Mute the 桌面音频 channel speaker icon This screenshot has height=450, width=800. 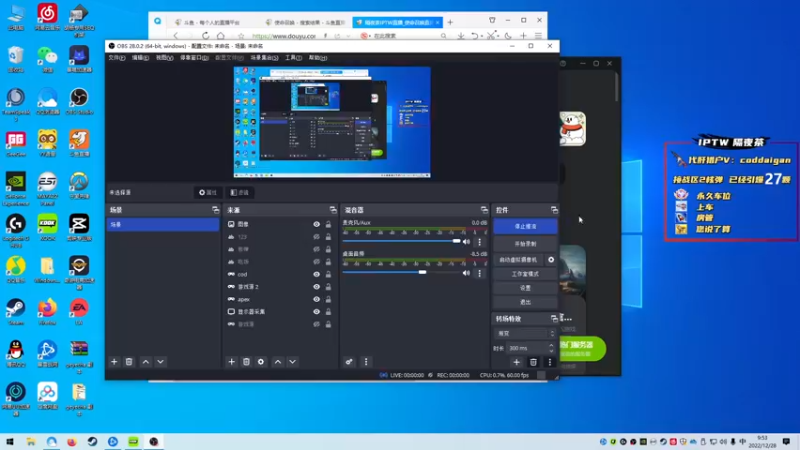466,273
